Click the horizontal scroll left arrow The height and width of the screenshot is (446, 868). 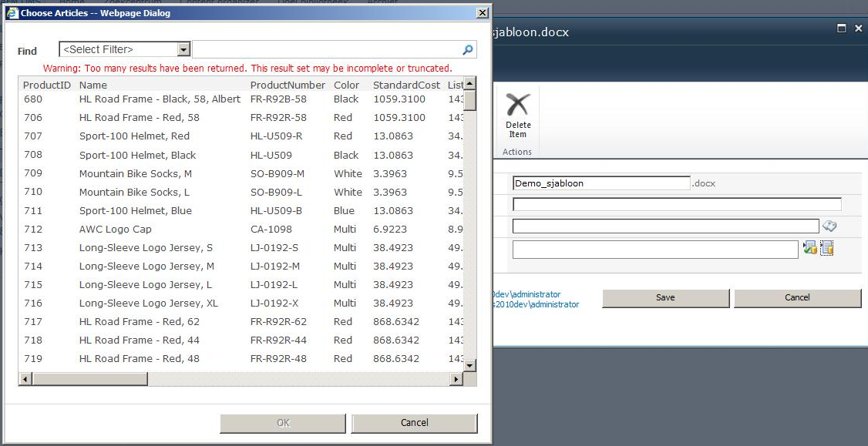tap(25, 379)
